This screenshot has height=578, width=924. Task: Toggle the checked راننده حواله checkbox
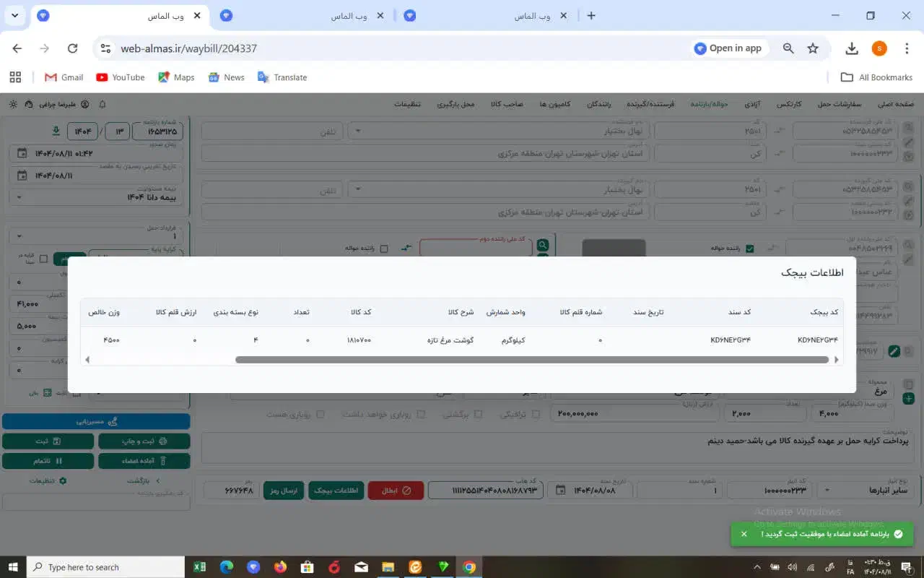point(749,249)
